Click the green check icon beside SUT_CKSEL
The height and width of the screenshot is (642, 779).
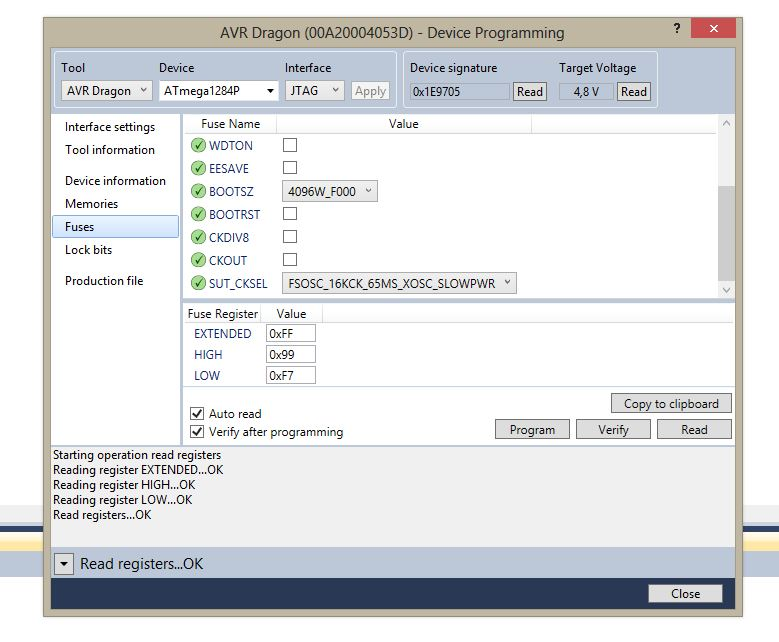point(198,283)
